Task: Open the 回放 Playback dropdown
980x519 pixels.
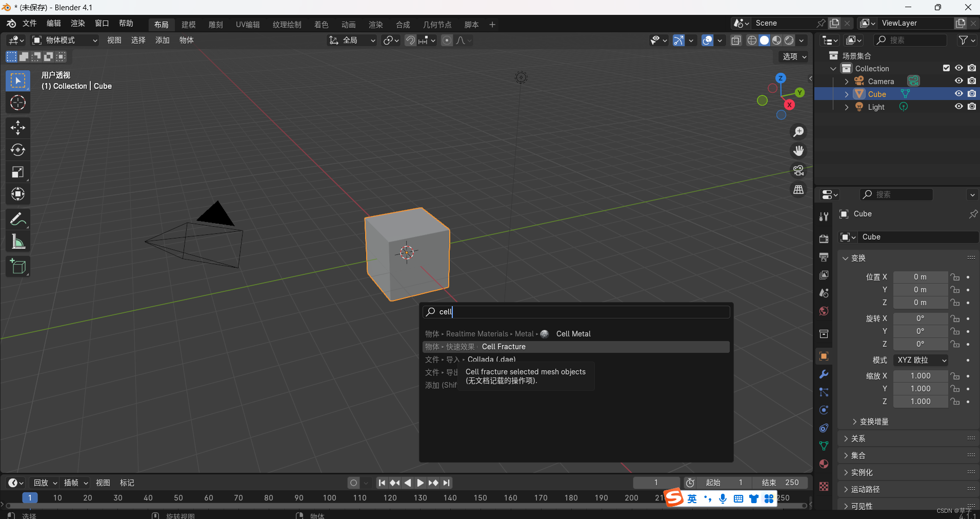Action: 45,483
